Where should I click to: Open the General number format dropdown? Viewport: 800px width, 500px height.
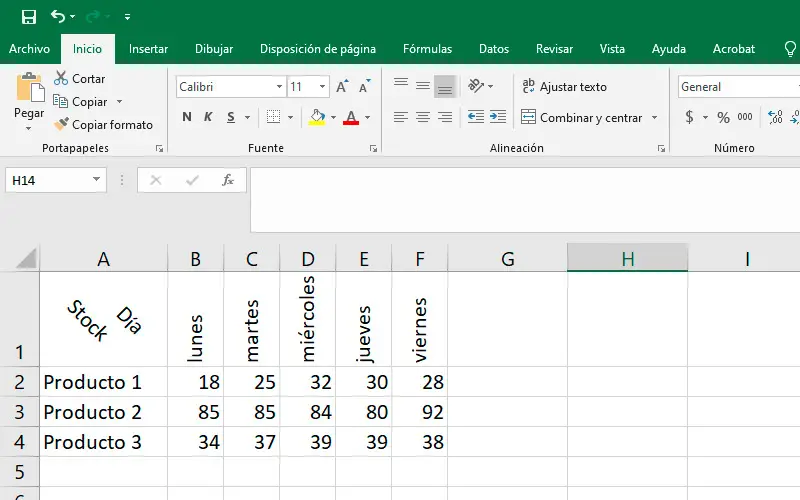738,87
